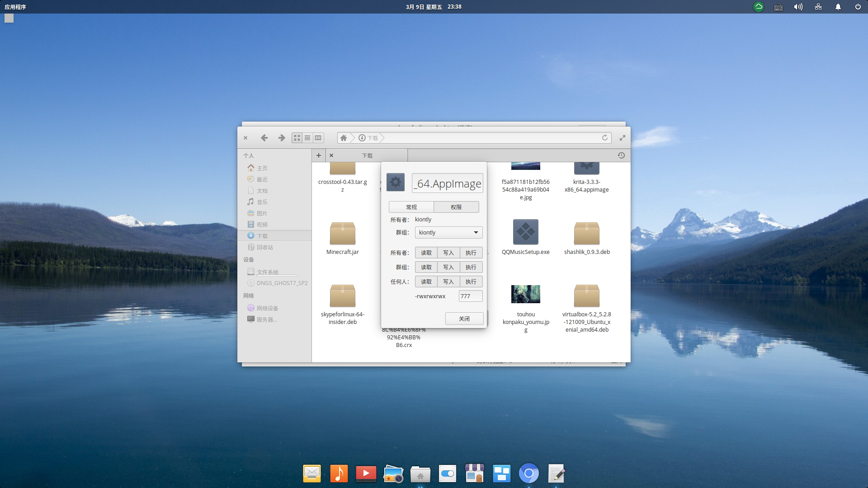868x488 pixels.
Task: Click the Close button in properties dialog
Action: click(x=464, y=319)
